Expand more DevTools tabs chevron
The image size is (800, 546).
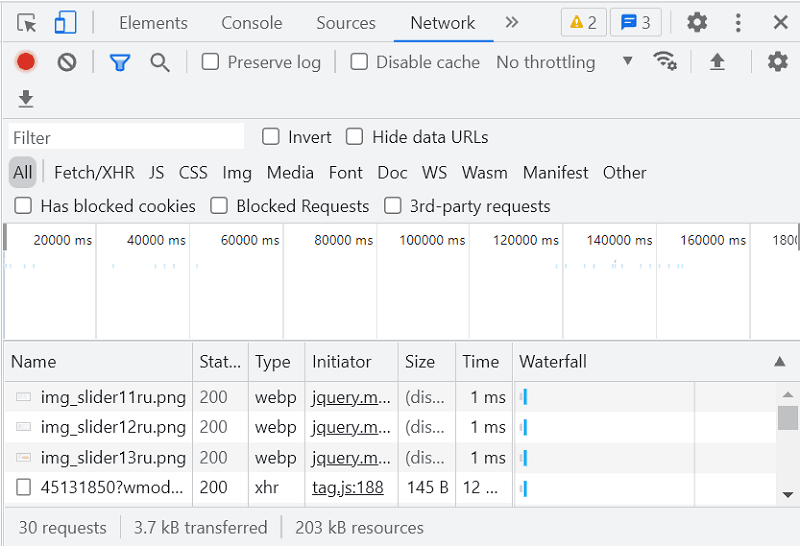tap(512, 22)
